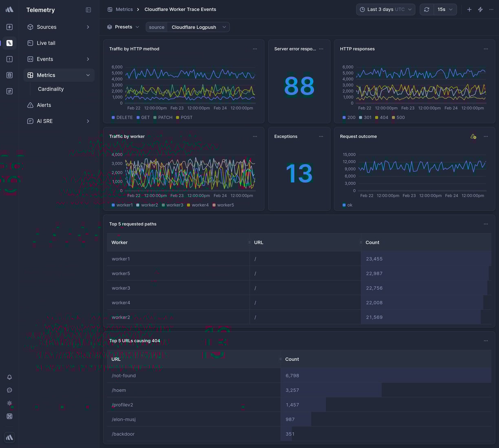Click the lightning quick-actions icon top right
This screenshot has height=448, width=499.
tap(480, 9)
